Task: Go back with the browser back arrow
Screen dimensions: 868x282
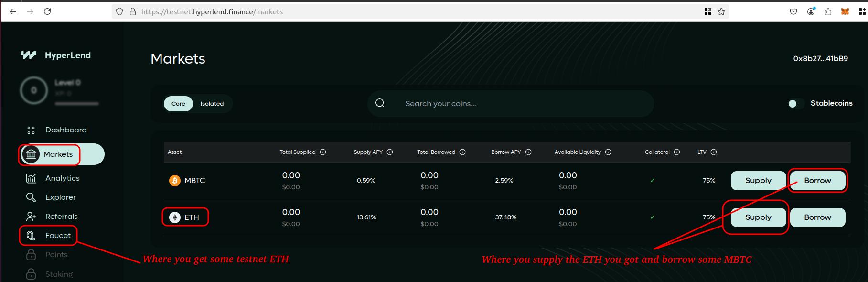Action: [x=13, y=11]
